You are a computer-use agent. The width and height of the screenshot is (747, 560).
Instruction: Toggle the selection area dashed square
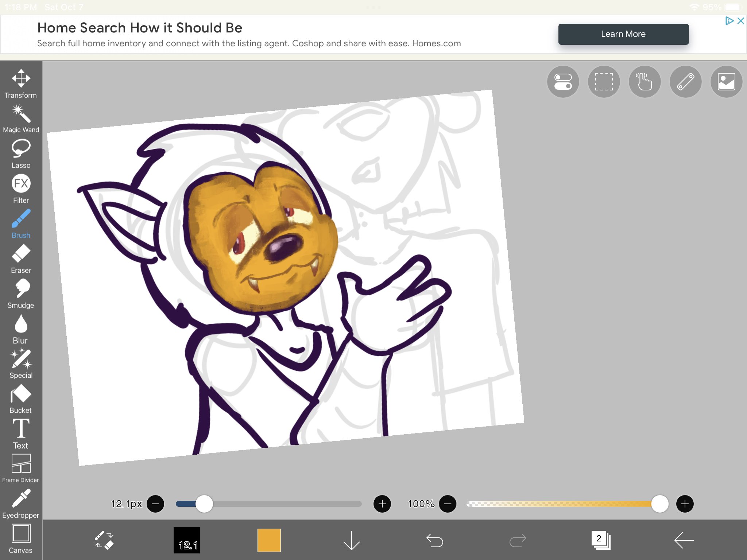pos(604,82)
